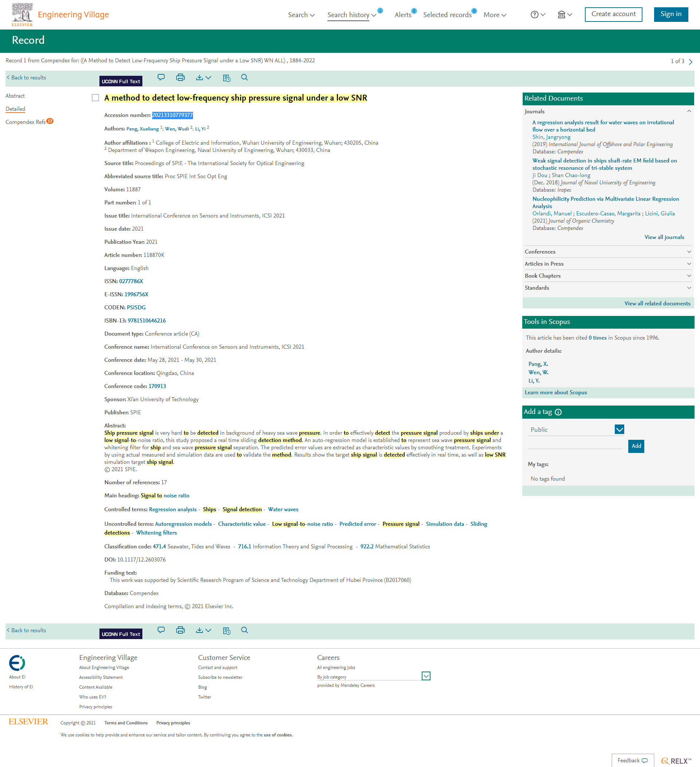The image size is (700, 767).
Task: Click the tag name input field
Action: (x=575, y=445)
